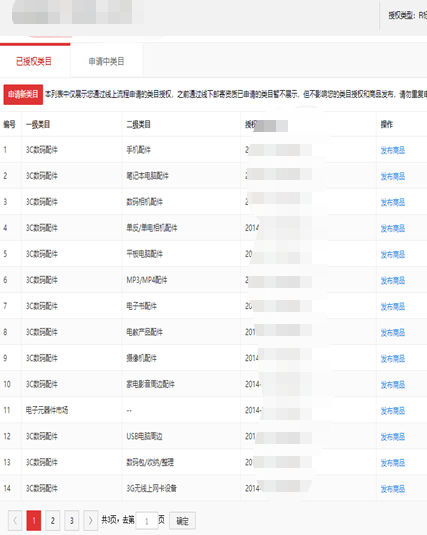This screenshot has width=427, height=535.
Task: Click 发布商品 for USB电脑周边 row
Action: (x=393, y=437)
